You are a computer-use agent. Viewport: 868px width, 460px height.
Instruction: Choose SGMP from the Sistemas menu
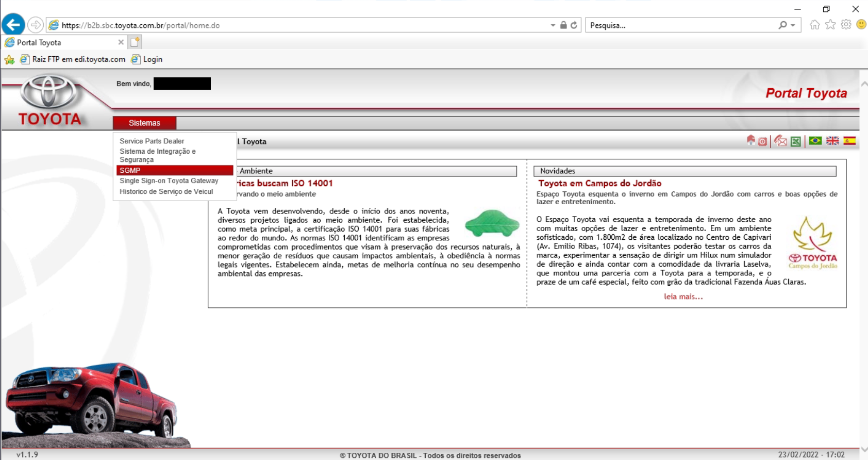pyautogui.click(x=175, y=170)
